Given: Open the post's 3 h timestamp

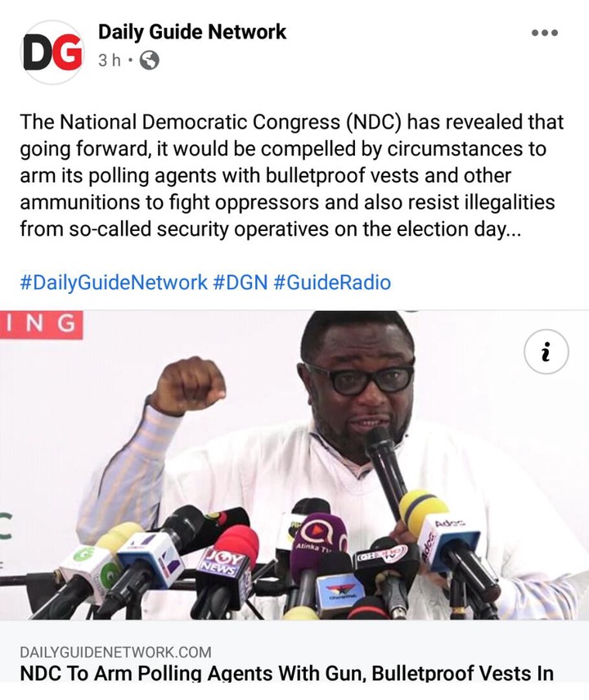Looking at the screenshot, I should click(110, 60).
